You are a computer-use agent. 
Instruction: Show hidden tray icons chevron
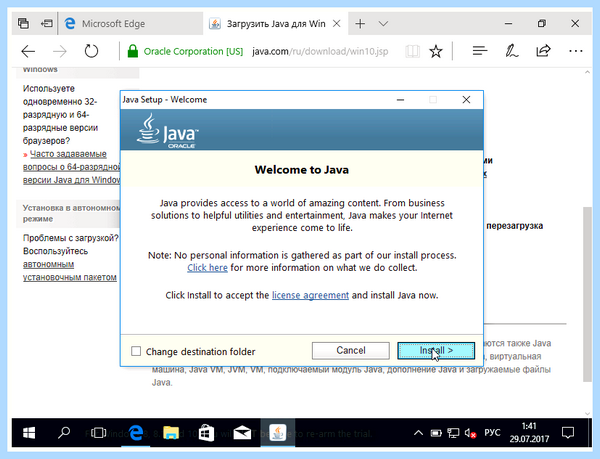[418, 433]
